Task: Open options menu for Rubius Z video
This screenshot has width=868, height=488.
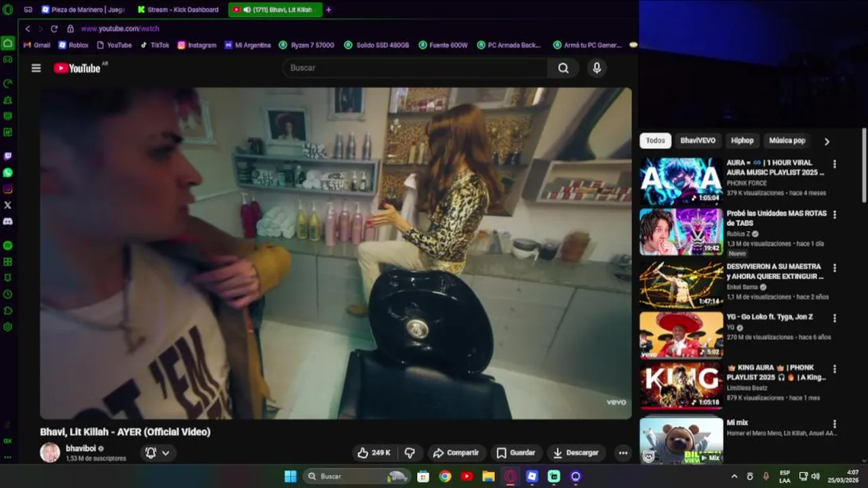Action: click(835, 215)
